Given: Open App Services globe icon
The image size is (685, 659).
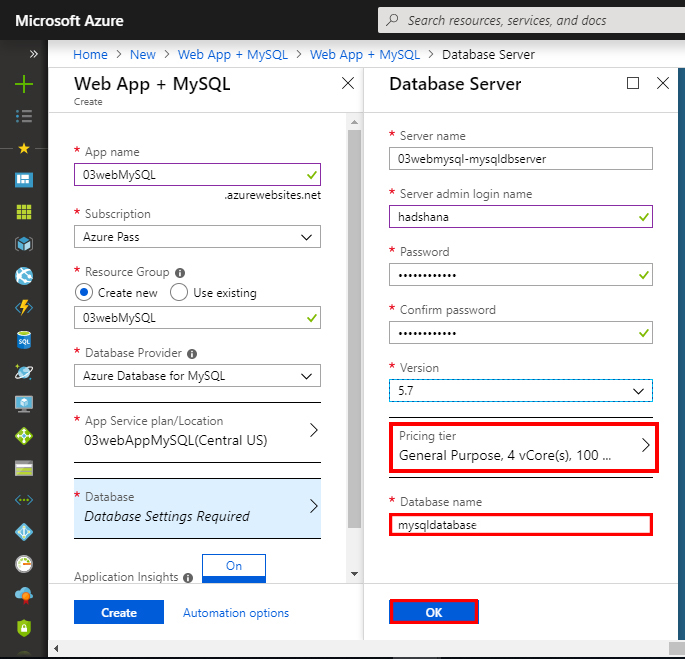Looking at the screenshot, I should (x=24, y=276).
